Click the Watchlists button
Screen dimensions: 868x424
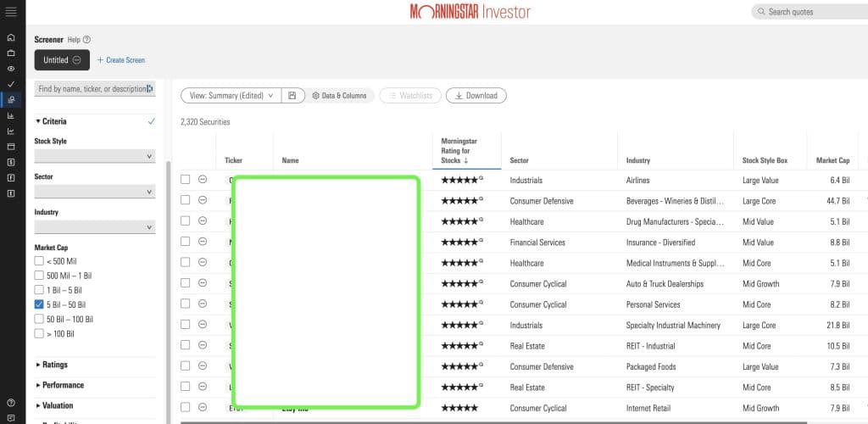410,95
